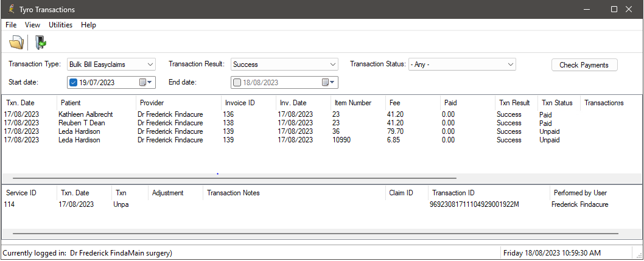Click the status bar date and time
Viewport: 644px width, 261px height.
click(x=552, y=253)
